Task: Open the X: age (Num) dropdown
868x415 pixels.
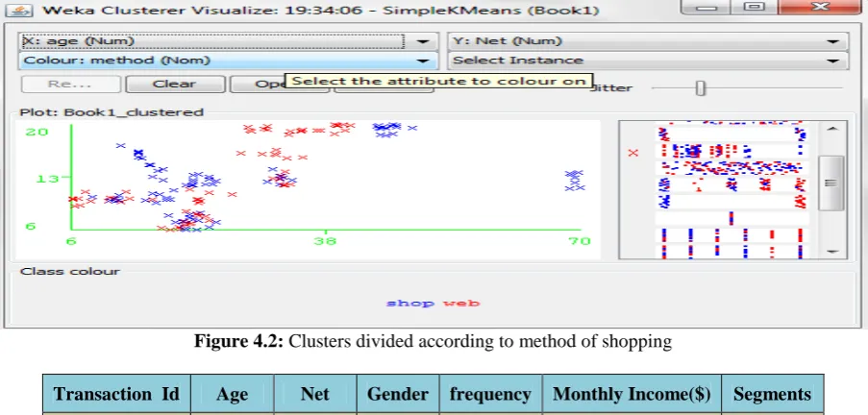Action: 228,41
